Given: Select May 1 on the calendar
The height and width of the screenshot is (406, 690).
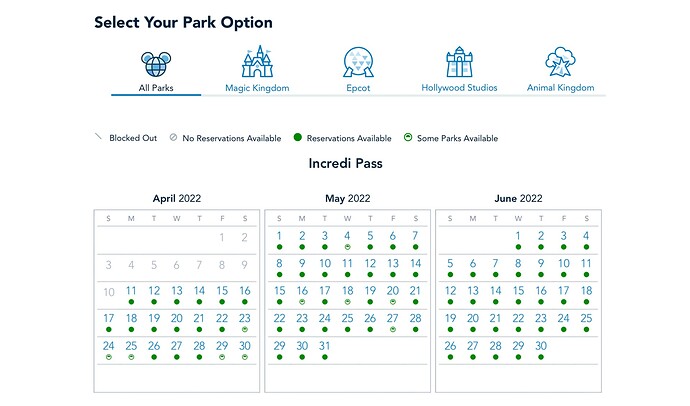Looking at the screenshot, I should (278, 237).
